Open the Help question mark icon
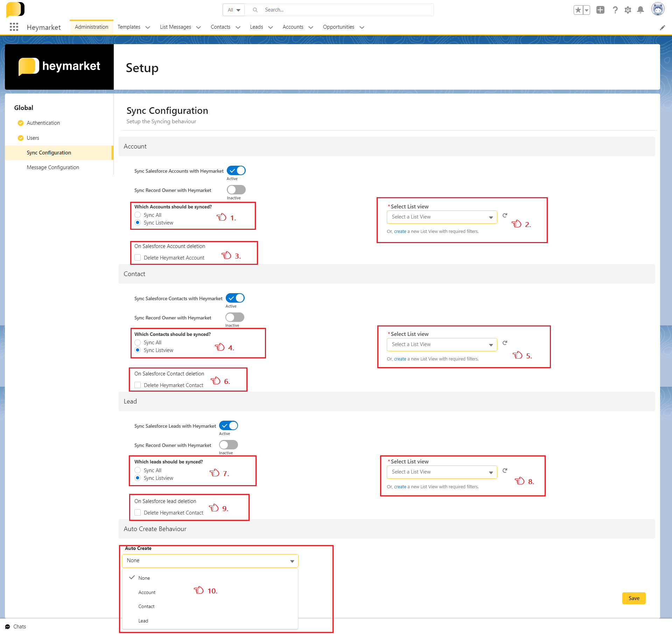This screenshot has height=634, width=672. [615, 10]
